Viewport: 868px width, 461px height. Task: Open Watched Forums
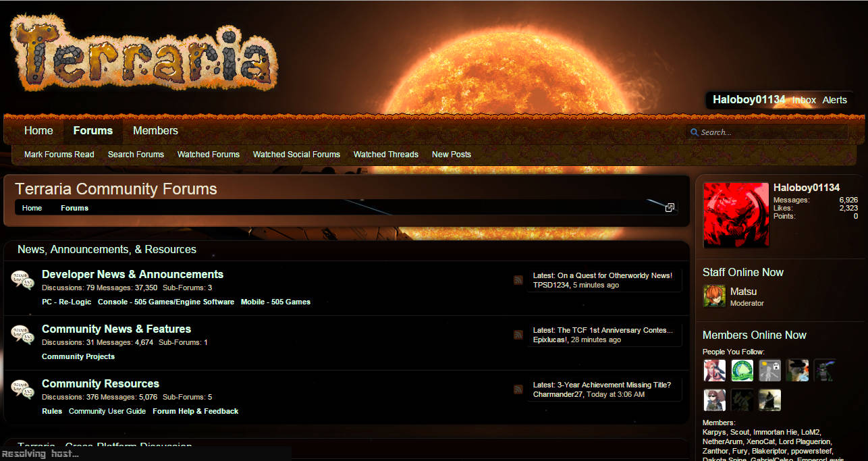click(209, 155)
